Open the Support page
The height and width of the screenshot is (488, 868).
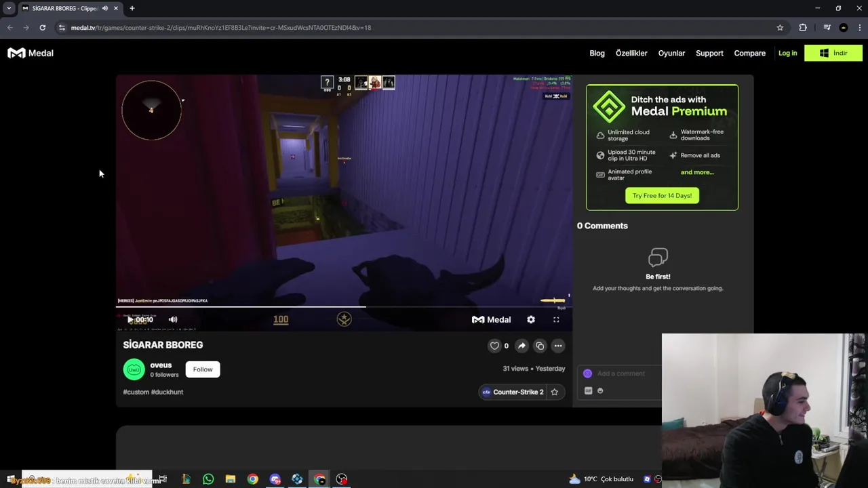pyautogui.click(x=709, y=53)
